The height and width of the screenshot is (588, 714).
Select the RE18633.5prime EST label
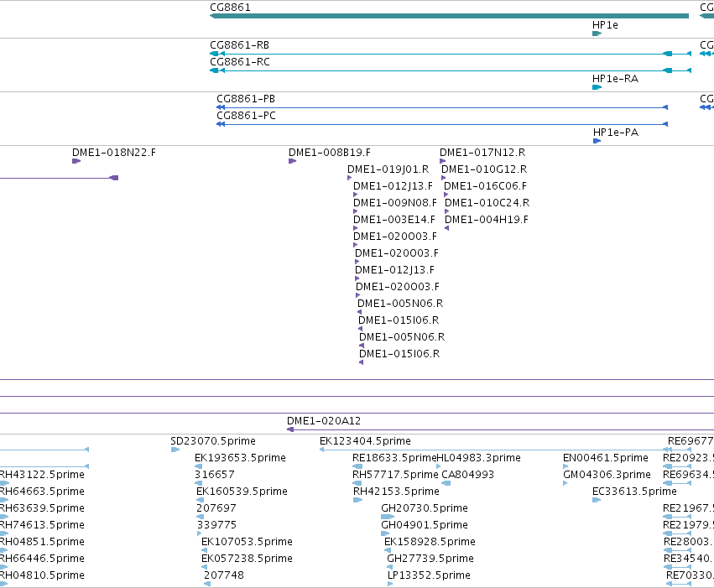point(394,458)
